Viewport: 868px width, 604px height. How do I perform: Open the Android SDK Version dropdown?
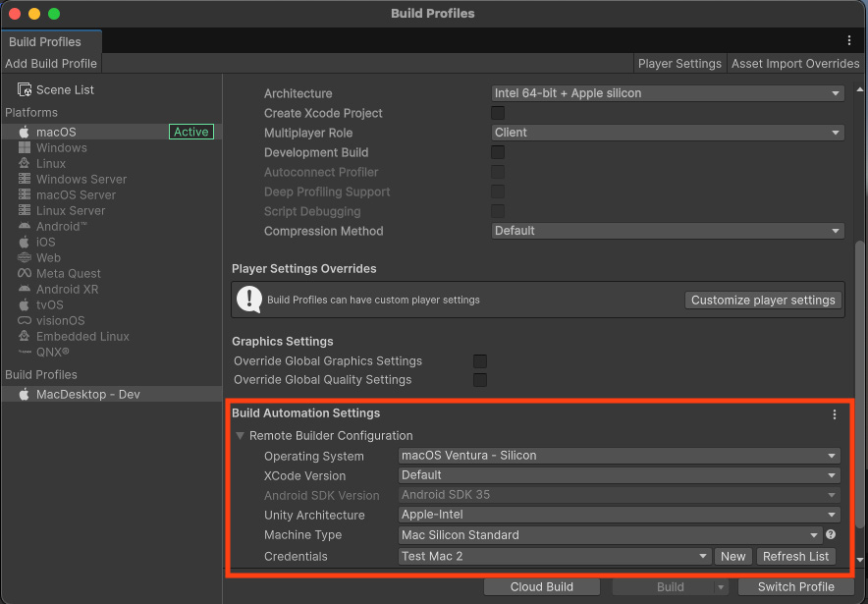tap(619, 495)
